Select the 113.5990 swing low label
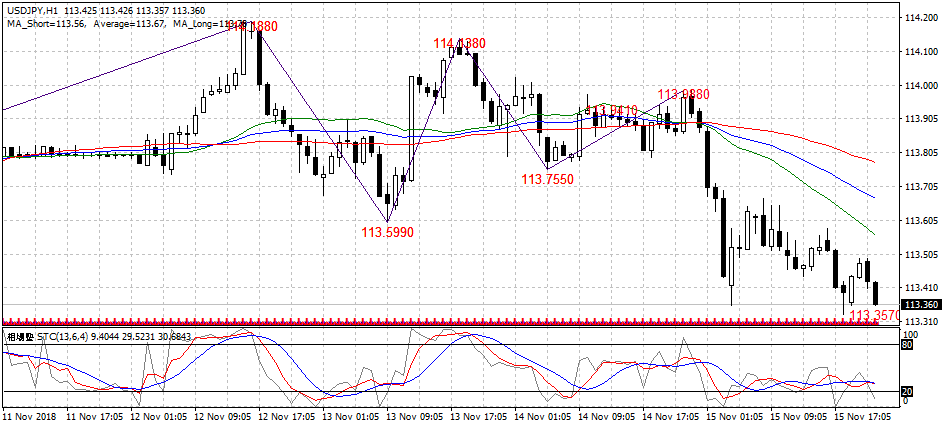This screenshot has width=942, height=428. [387, 231]
